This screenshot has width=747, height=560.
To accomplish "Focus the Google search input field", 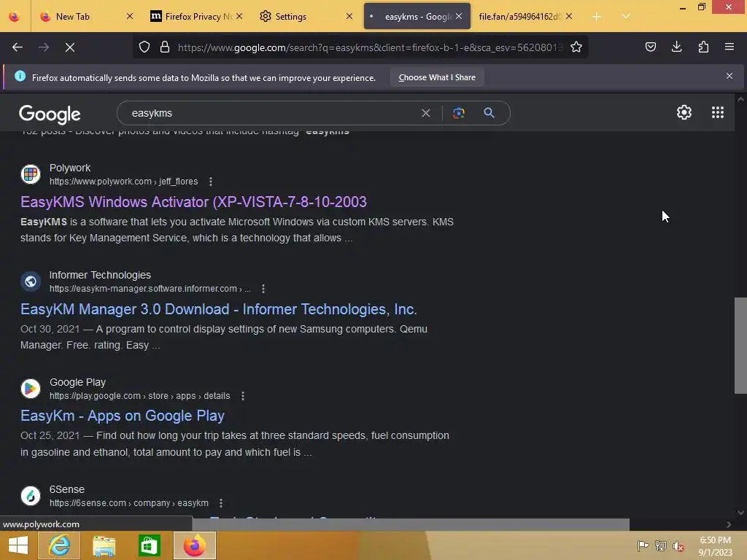I will [271, 113].
